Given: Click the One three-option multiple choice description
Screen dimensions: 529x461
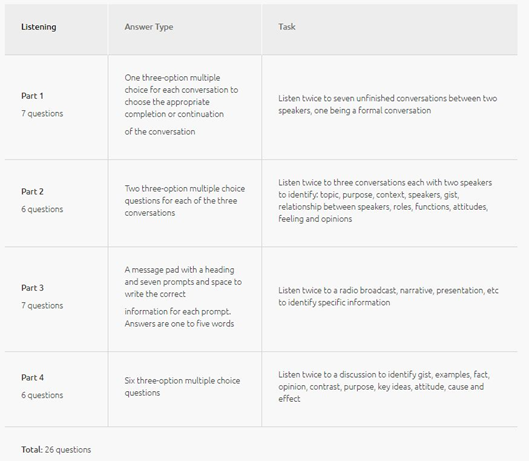Looking at the screenshot, I should click(182, 105).
